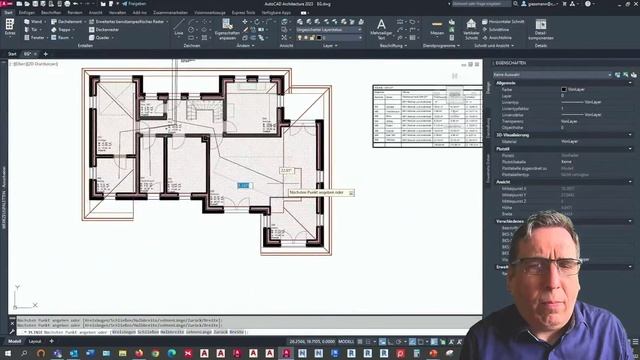Image resolution: width=640 pixels, height=360 pixels.
Task: Click Horizontaler Schnitt tool
Action: 503,22
